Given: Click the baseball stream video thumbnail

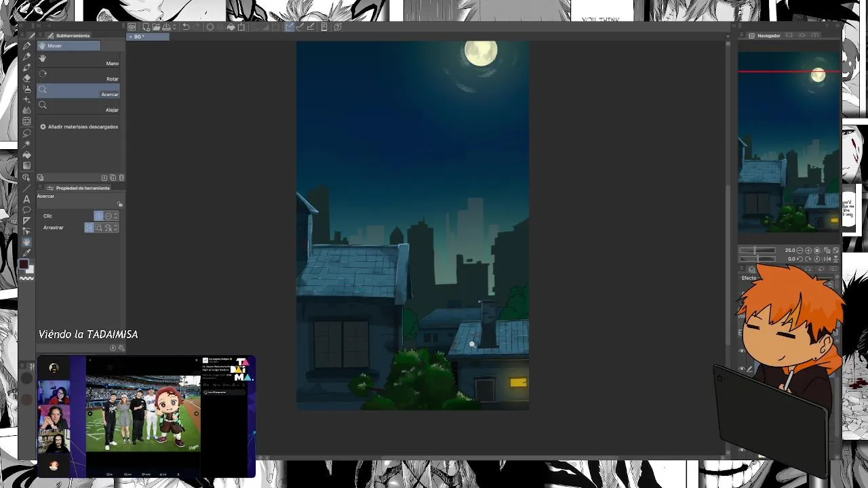Looking at the screenshot, I should 143,413.
